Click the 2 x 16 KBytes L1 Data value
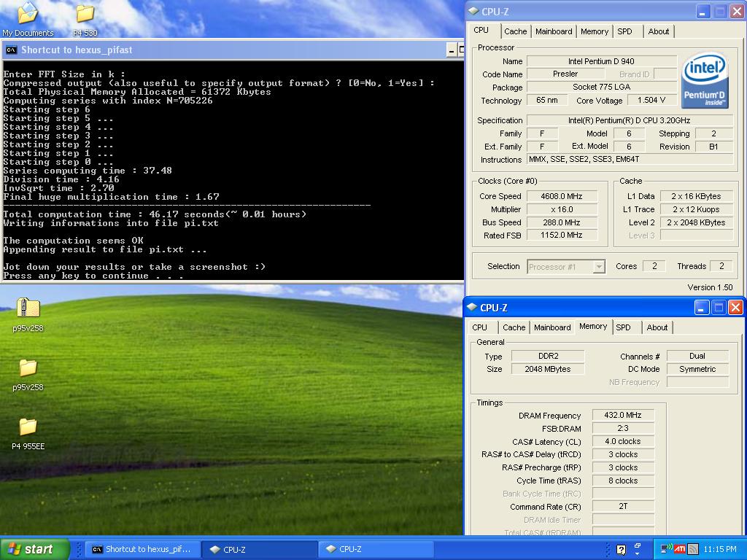The height and width of the screenshot is (560, 747). tap(696, 196)
